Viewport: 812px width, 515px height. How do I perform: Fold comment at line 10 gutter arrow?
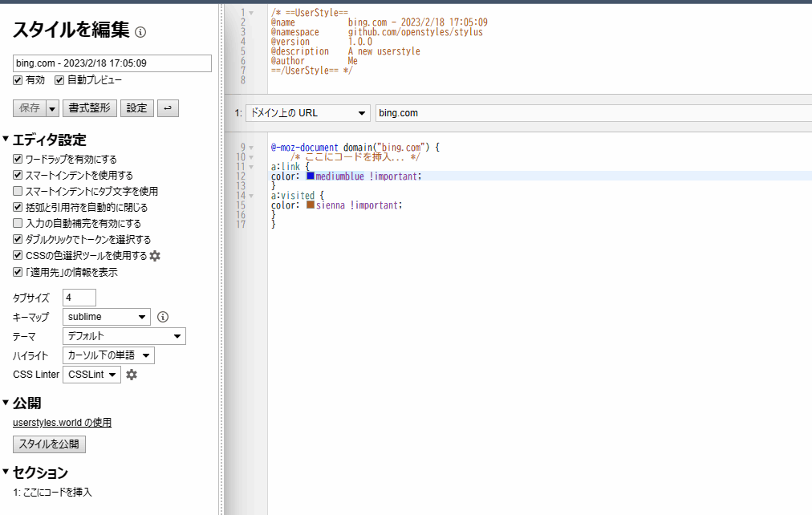coord(251,157)
